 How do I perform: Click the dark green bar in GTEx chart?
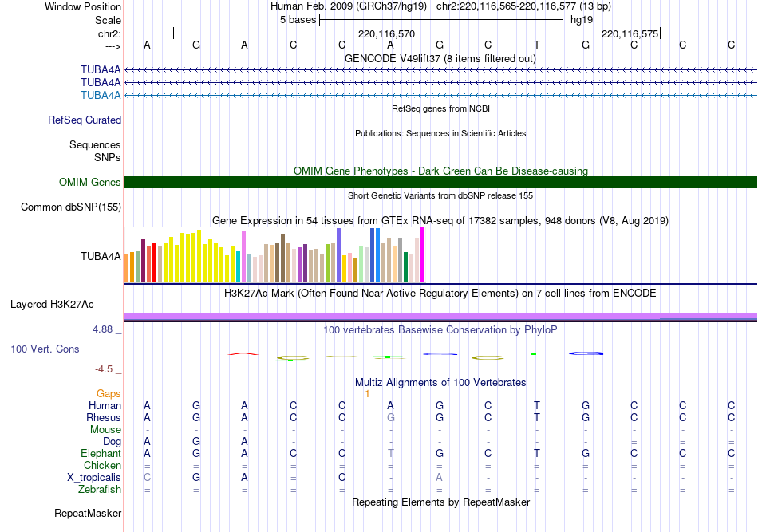[405, 267]
